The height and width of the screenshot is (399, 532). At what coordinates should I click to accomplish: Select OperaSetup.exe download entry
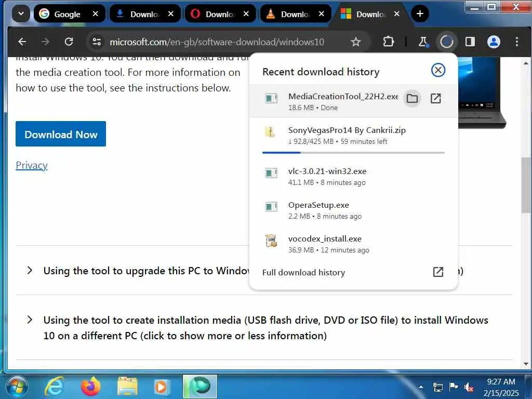pyautogui.click(x=353, y=210)
